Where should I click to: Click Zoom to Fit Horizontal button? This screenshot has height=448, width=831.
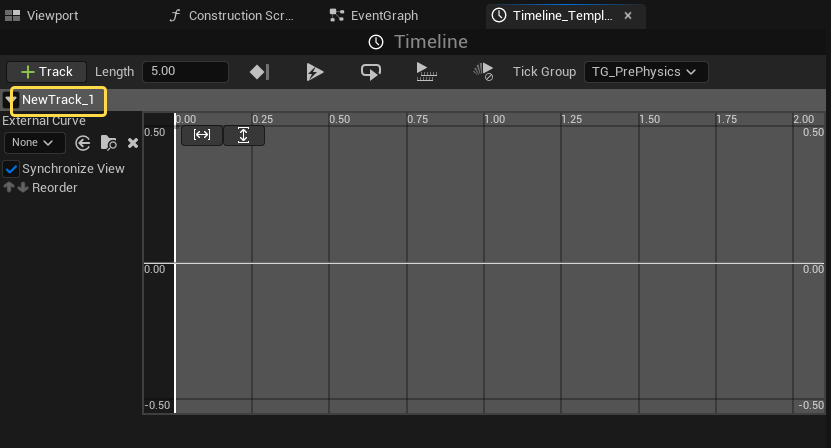pyautogui.click(x=202, y=135)
